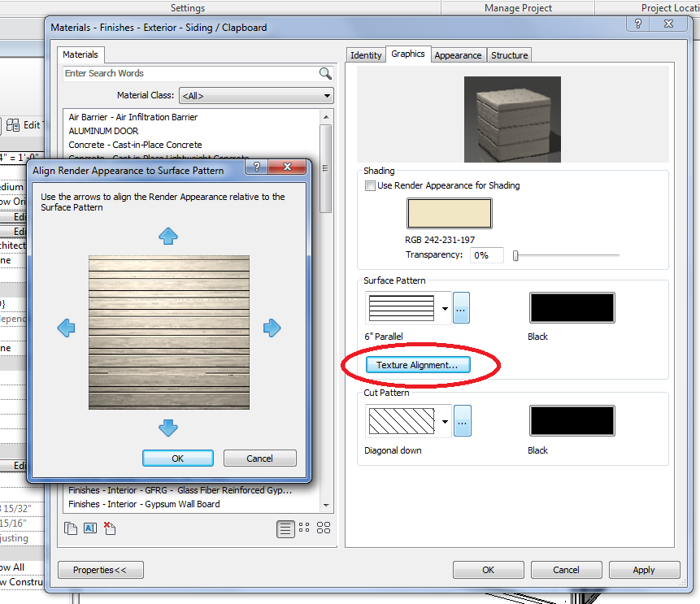The width and height of the screenshot is (700, 604).
Task: Open the Surface Pattern fill dropdown
Action: coord(445,308)
